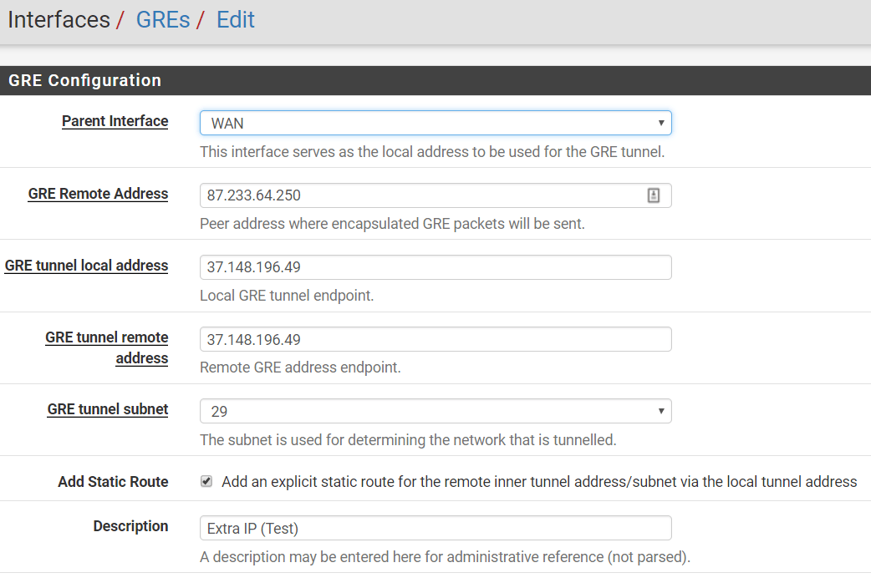
Task: Click the Edit breadcrumb link
Action: (236, 20)
